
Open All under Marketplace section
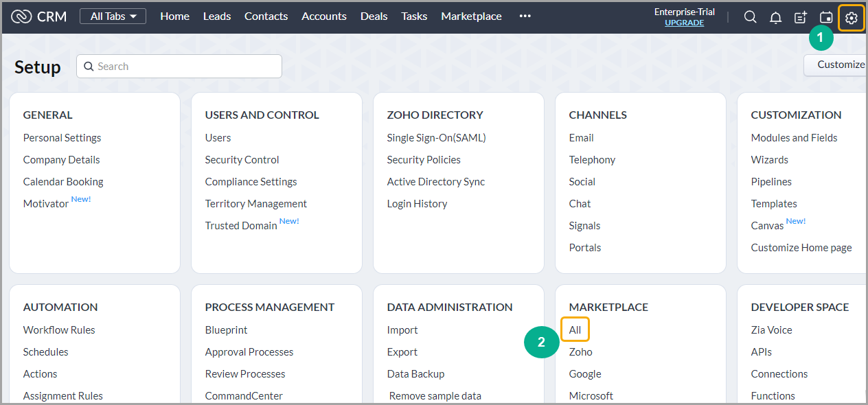(x=575, y=330)
